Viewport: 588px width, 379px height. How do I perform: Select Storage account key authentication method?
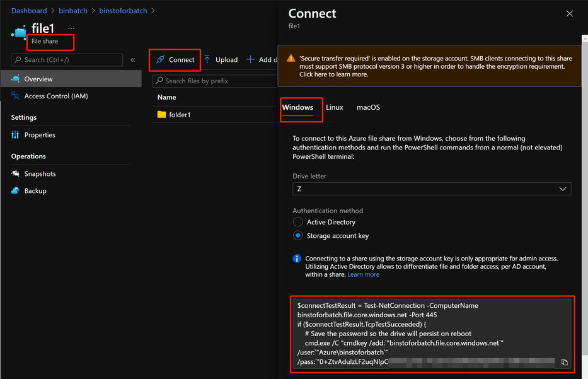point(297,236)
